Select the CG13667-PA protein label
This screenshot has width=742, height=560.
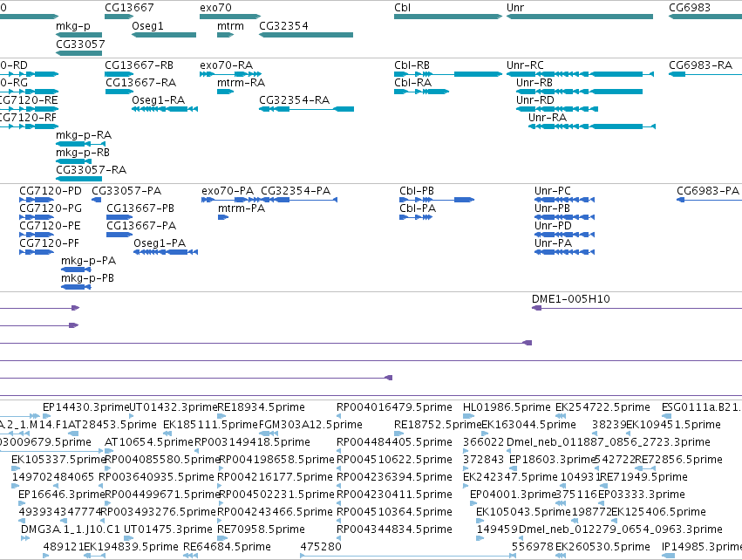(141, 226)
